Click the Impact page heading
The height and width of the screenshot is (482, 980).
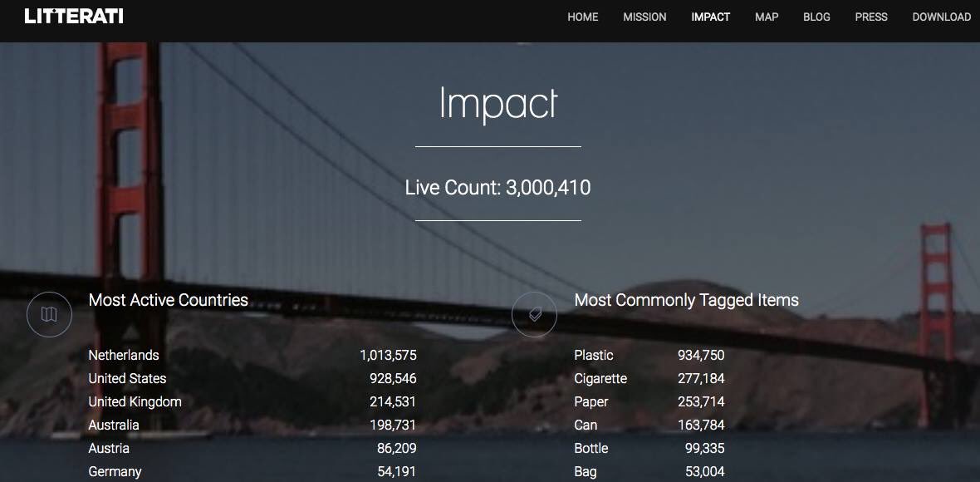pos(498,104)
